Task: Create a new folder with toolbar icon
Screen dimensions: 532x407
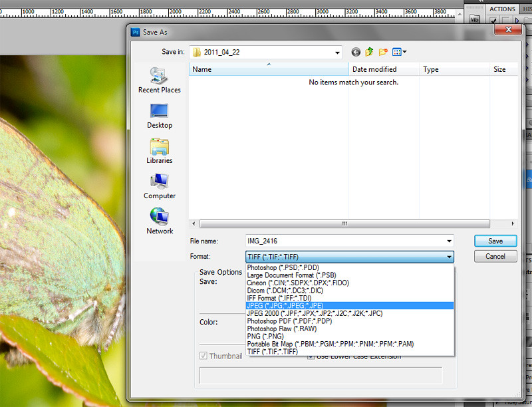Action: click(x=383, y=52)
